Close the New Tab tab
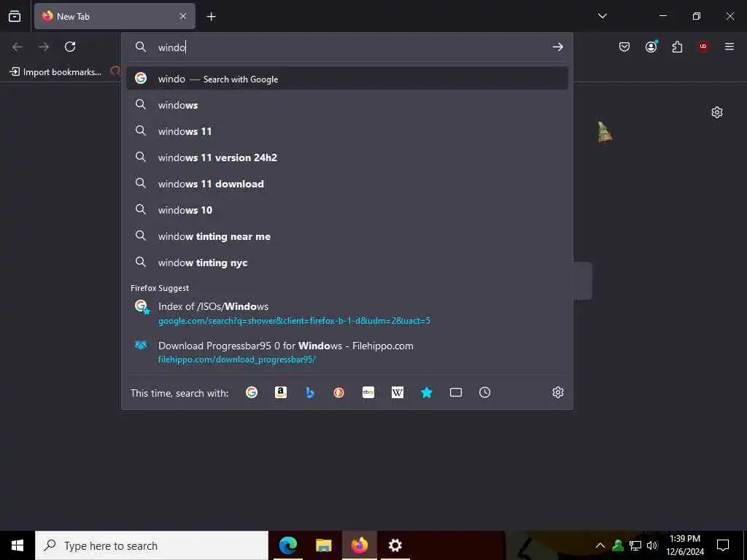The image size is (747, 560). click(183, 16)
